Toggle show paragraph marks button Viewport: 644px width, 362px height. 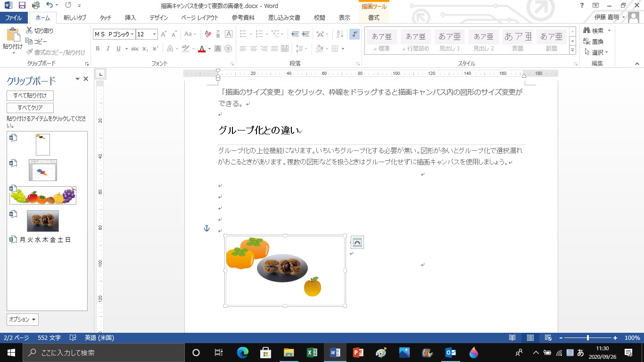(355, 34)
